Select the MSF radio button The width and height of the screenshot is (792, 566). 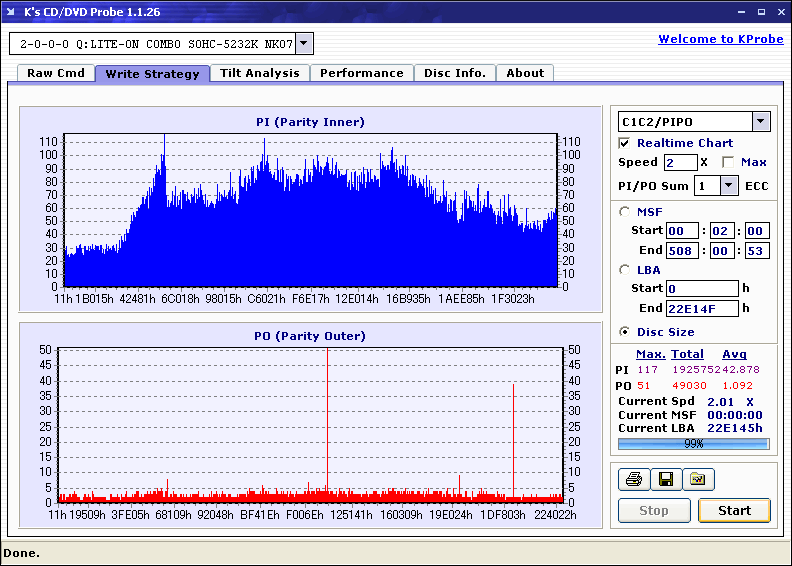point(625,211)
